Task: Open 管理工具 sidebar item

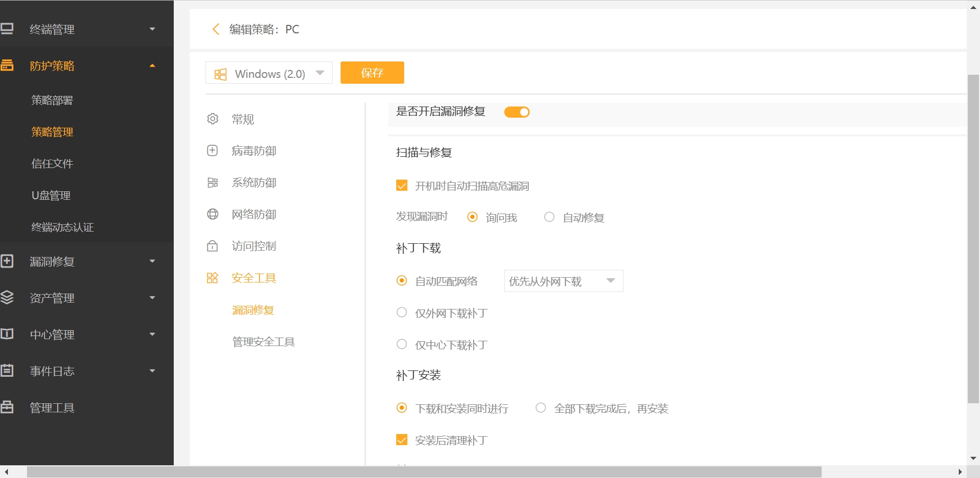Action: coord(52,408)
